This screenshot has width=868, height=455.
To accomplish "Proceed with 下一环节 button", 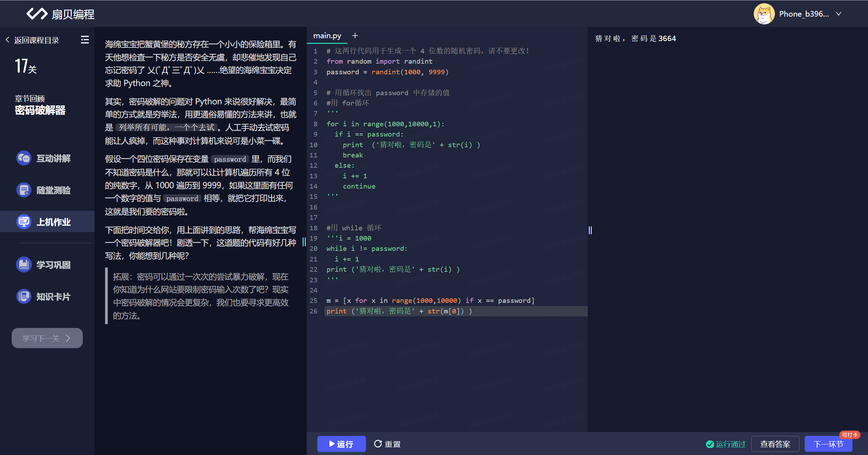I will (828, 444).
